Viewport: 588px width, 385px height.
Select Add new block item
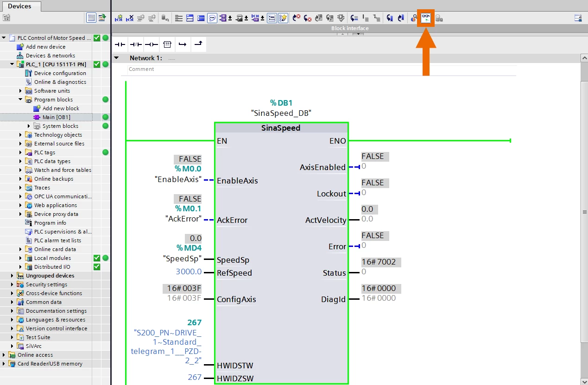pyautogui.click(x=61, y=108)
